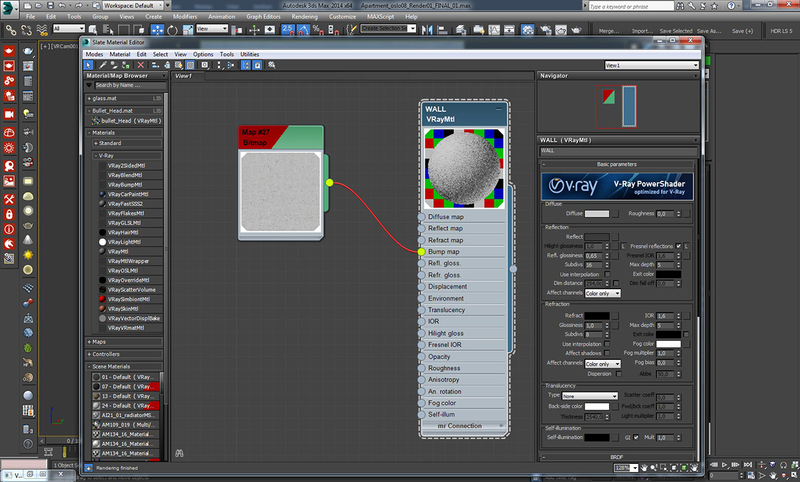Click the Save Selected button
Screen dimensions: 800x482
point(676,31)
